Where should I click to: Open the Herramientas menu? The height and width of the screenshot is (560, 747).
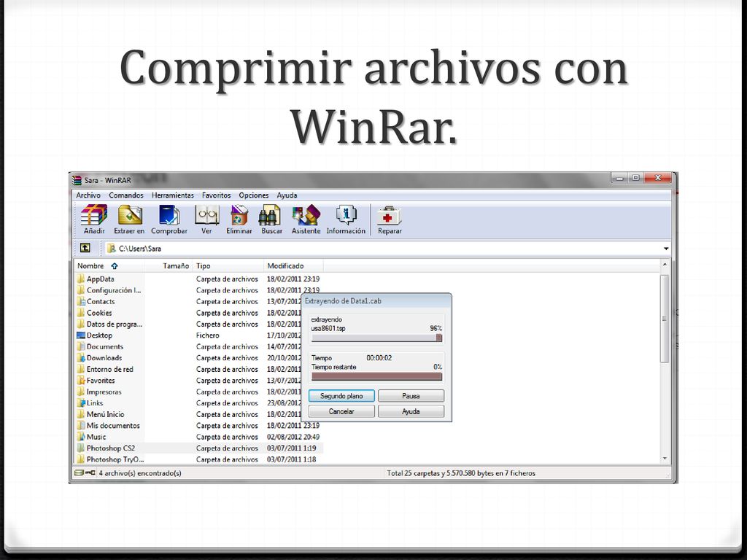click(x=172, y=195)
